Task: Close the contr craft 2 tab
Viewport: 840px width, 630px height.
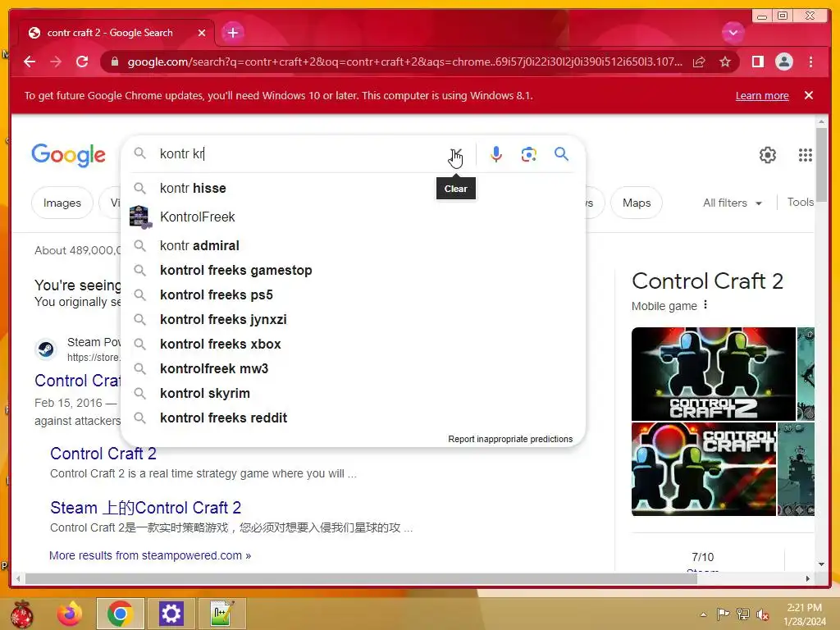Action: pyautogui.click(x=202, y=33)
